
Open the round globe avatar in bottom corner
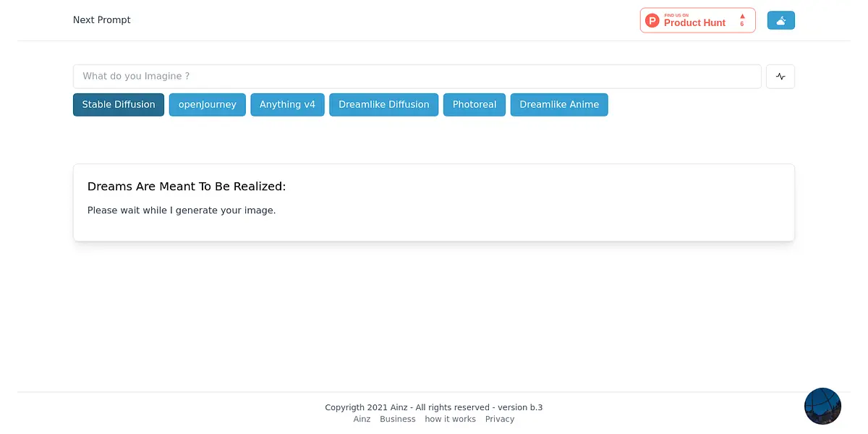coord(822,406)
